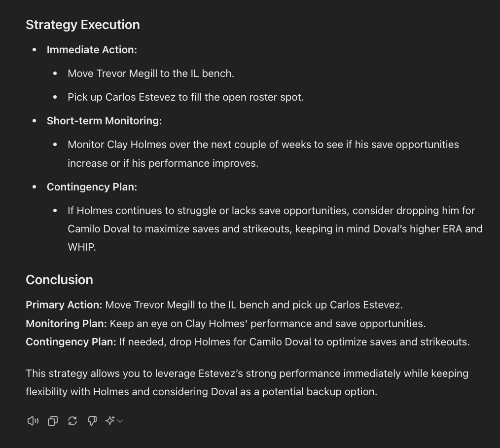Expand the chevron next to sparkle icon
This screenshot has width=500, height=448.
tap(120, 421)
